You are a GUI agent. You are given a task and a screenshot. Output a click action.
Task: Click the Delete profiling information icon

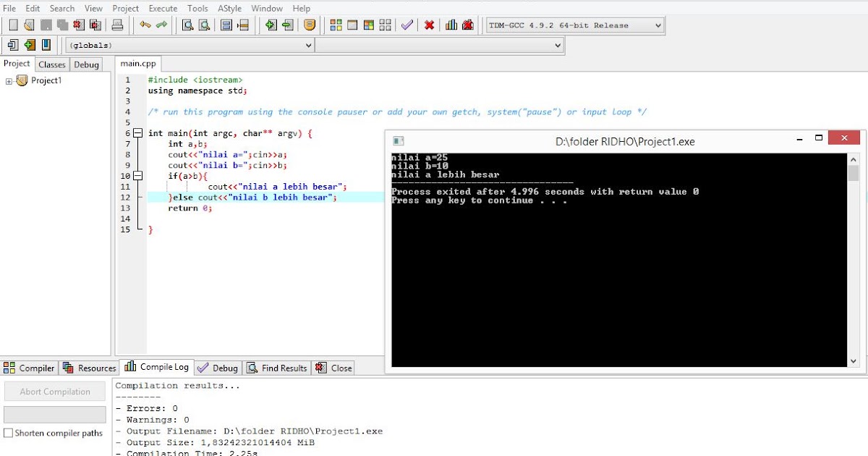(x=468, y=25)
